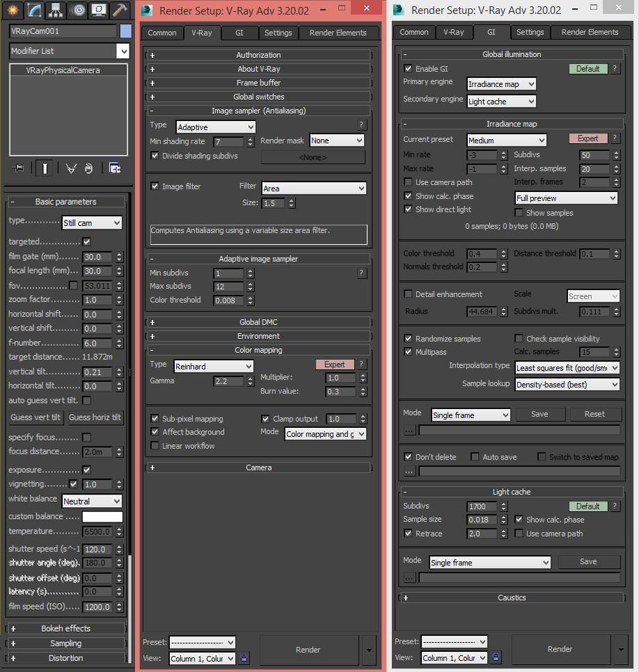Expand the Global DMC rollout
Screen dimensions: 639x672
click(x=258, y=322)
